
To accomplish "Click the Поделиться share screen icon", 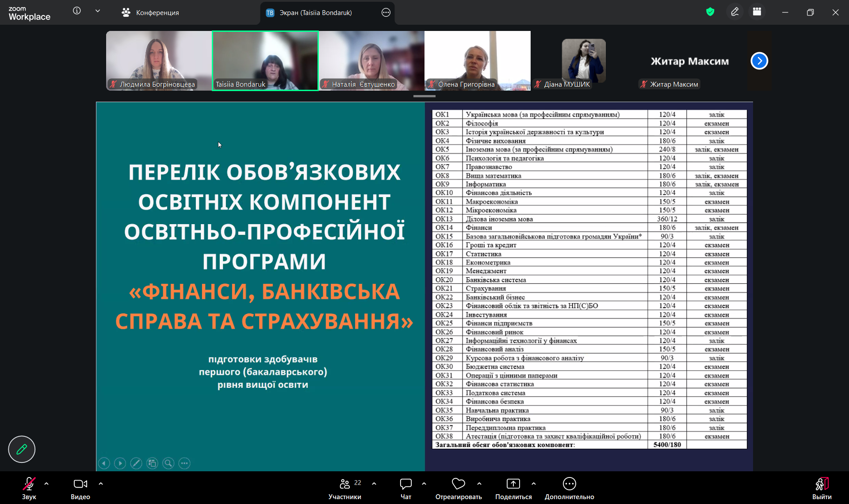I will tap(513, 484).
